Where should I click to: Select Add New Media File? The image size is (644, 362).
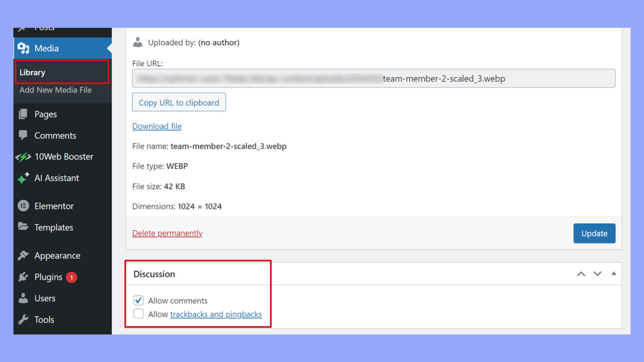click(x=55, y=90)
